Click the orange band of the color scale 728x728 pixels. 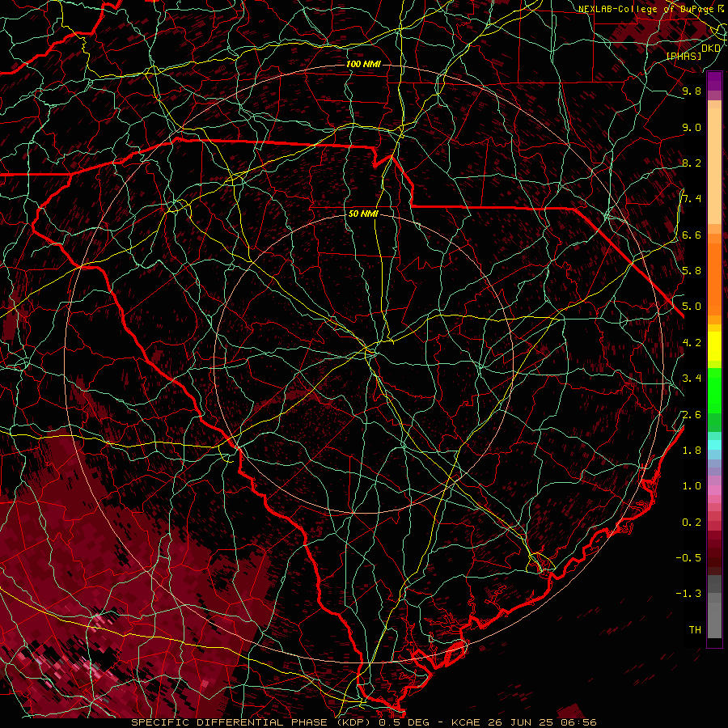(x=714, y=278)
